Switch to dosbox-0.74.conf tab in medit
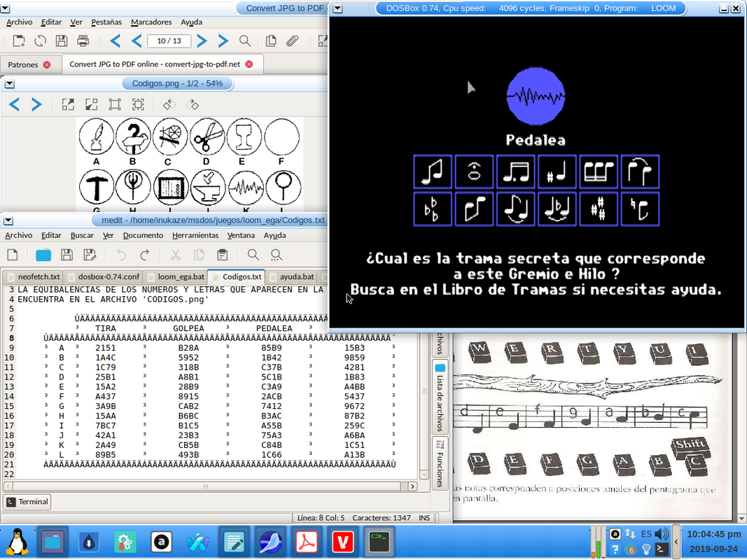Screen dimensions: 747x560 tap(104, 276)
